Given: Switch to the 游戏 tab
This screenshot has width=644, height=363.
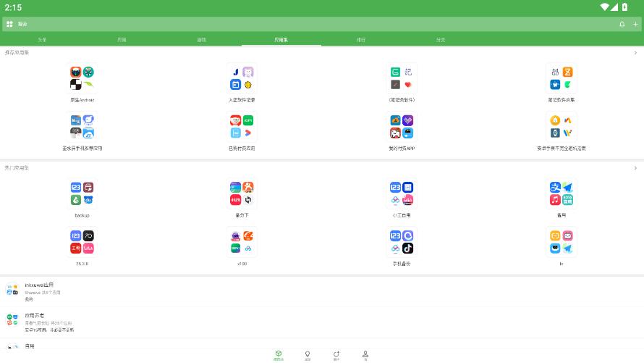Looking at the screenshot, I should click(202, 40).
